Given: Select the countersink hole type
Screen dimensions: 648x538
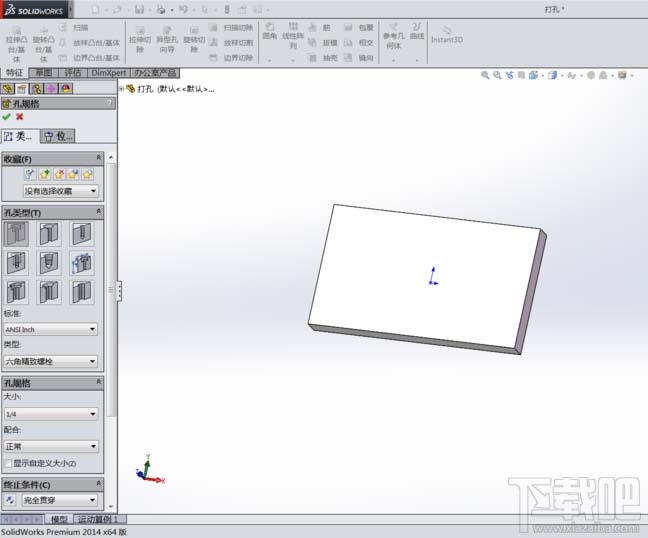Looking at the screenshot, I should tap(49, 233).
